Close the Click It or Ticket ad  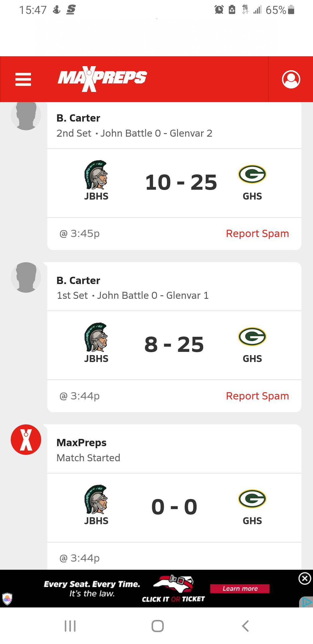(305, 578)
